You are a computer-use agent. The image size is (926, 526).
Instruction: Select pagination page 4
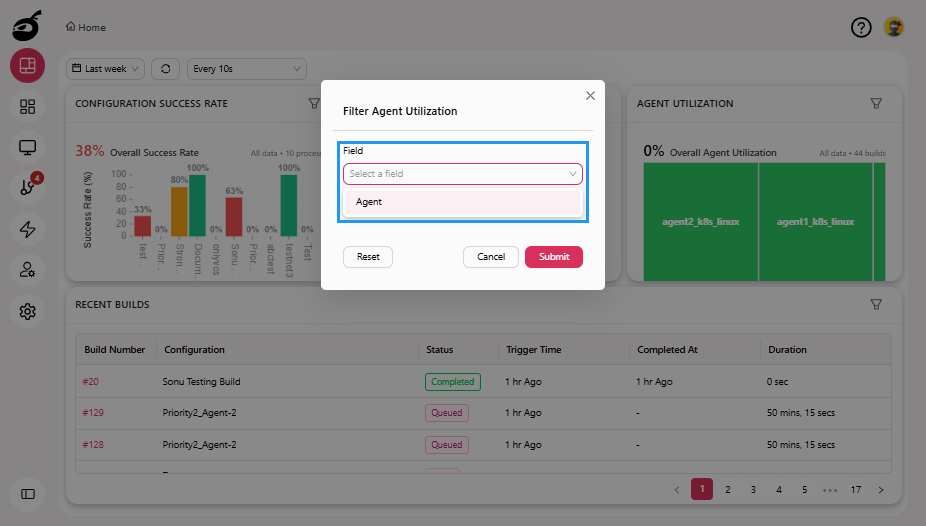pos(779,489)
